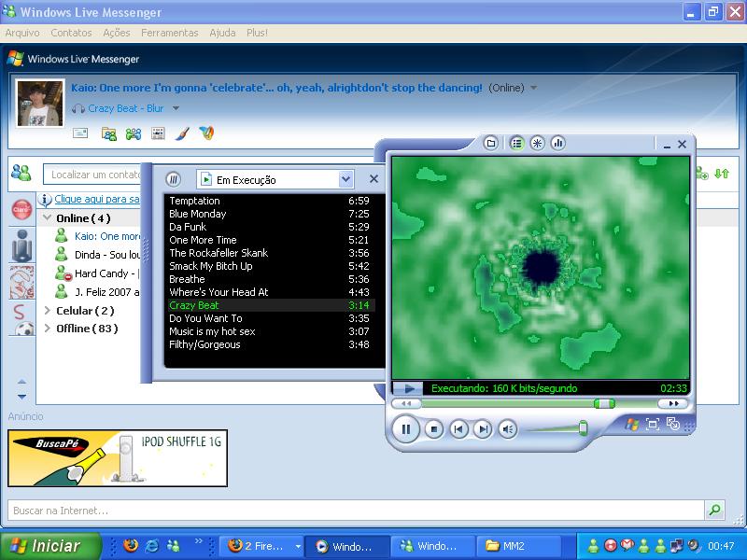This screenshot has width=747, height=560.
Task: Open the (Online) status dropdown arrow
Action: click(534, 88)
